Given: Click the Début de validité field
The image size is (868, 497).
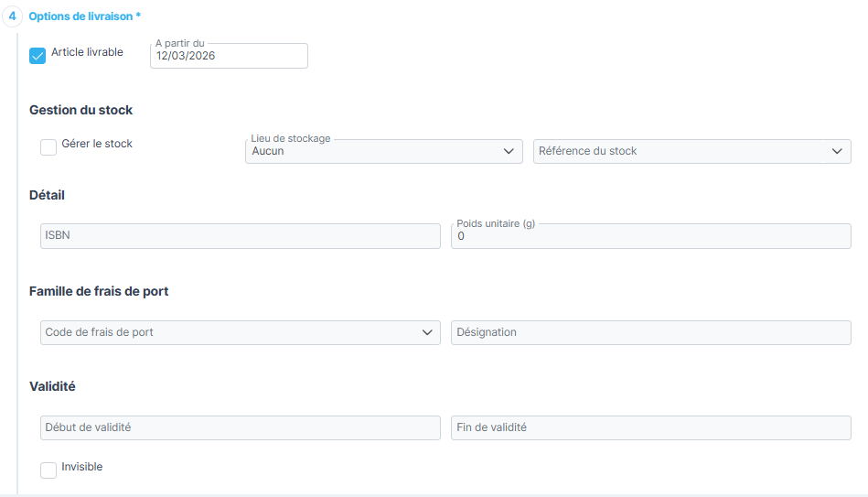Looking at the screenshot, I should tap(241, 428).
